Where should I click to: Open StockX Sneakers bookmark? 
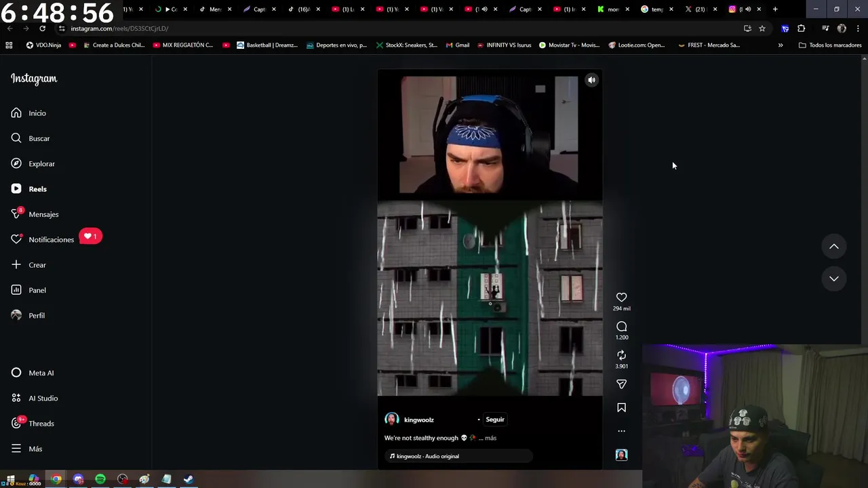[x=406, y=45]
